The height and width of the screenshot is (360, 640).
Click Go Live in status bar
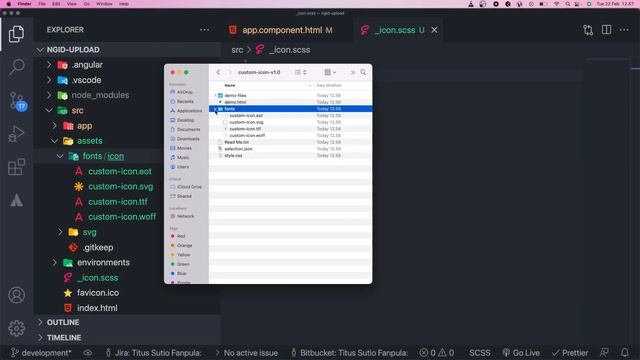click(521, 353)
